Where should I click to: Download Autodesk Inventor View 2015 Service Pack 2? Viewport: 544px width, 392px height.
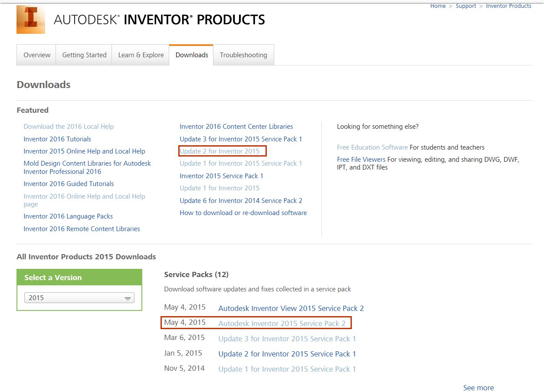click(x=291, y=308)
